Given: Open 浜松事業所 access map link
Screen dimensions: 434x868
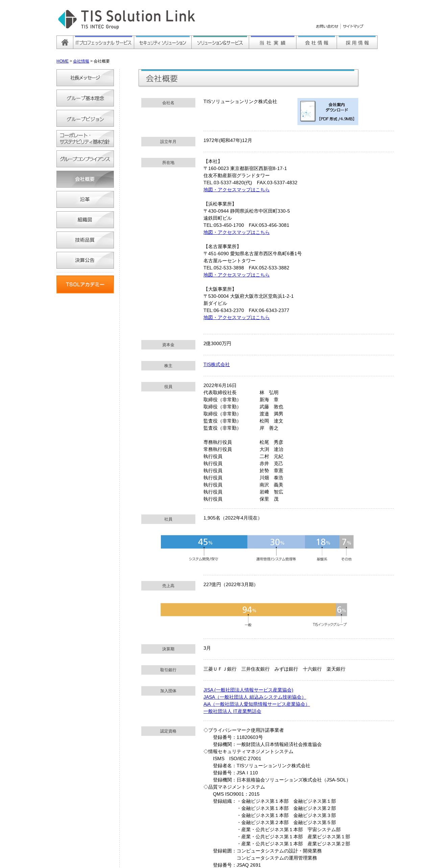Looking at the screenshot, I should 236,232.
